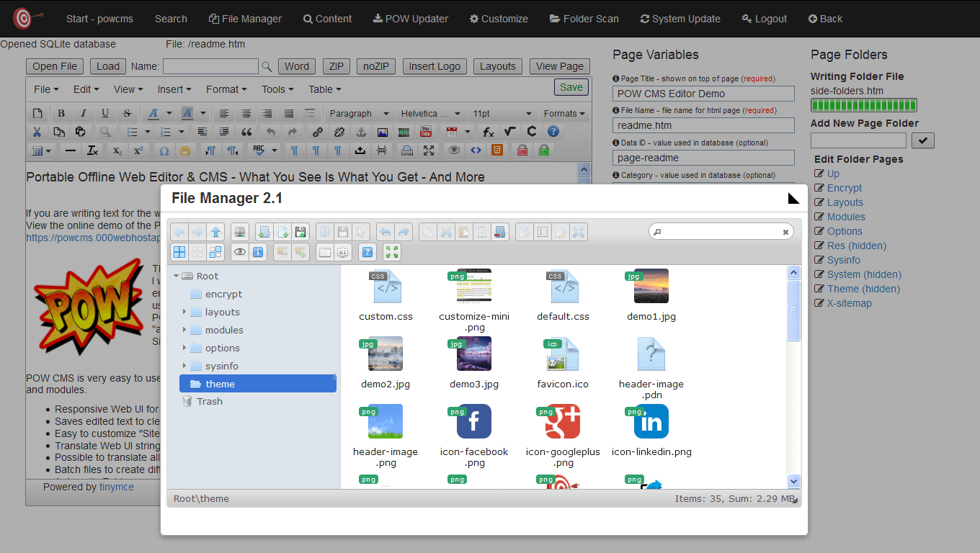Open the Paragraph format dropdown
Viewport: 980px width, 553px height.
360,114
